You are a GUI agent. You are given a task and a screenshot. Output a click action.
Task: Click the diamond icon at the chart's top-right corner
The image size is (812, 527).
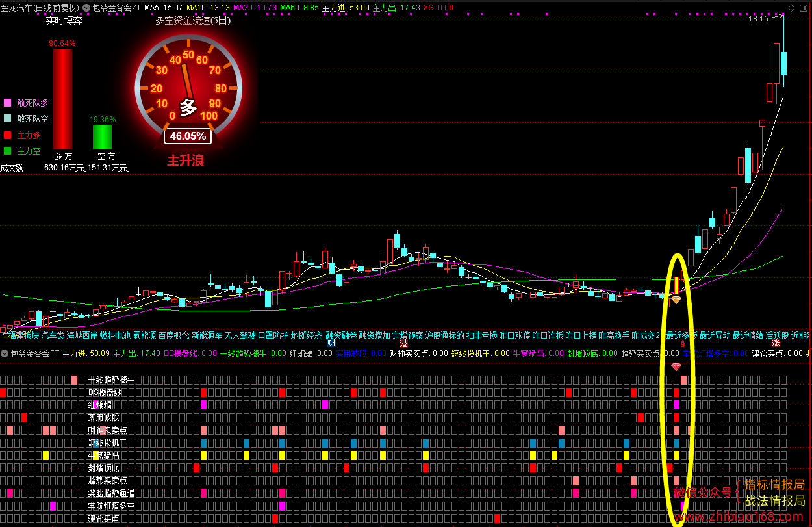click(791, 7)
